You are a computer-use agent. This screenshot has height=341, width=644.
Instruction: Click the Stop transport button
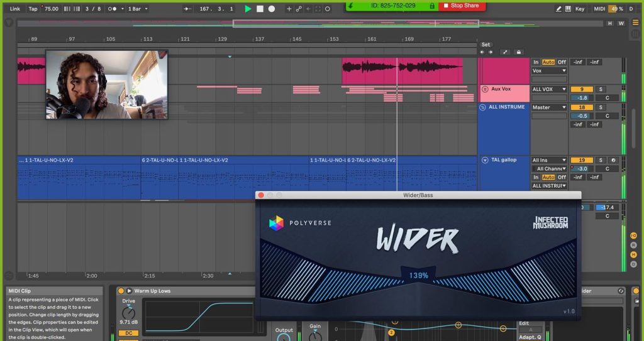click(260, 9)
